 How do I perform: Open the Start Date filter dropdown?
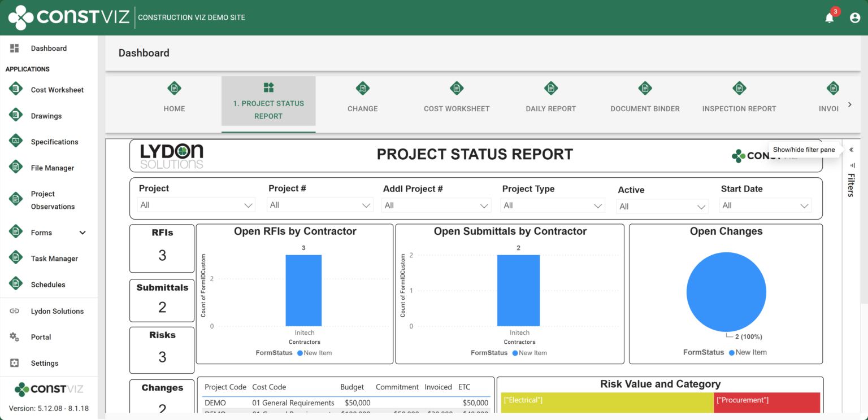pos(766,205)
